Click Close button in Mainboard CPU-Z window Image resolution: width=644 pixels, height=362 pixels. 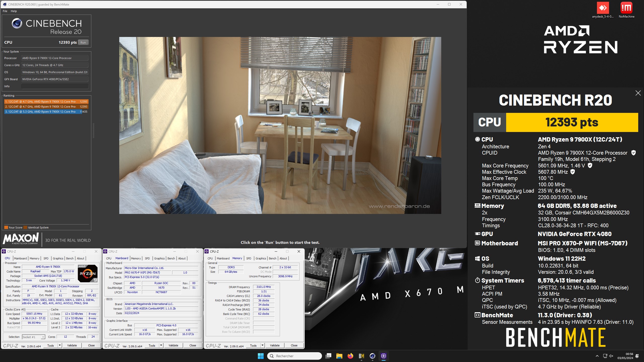pyautogui.click(x=193, y=345)
